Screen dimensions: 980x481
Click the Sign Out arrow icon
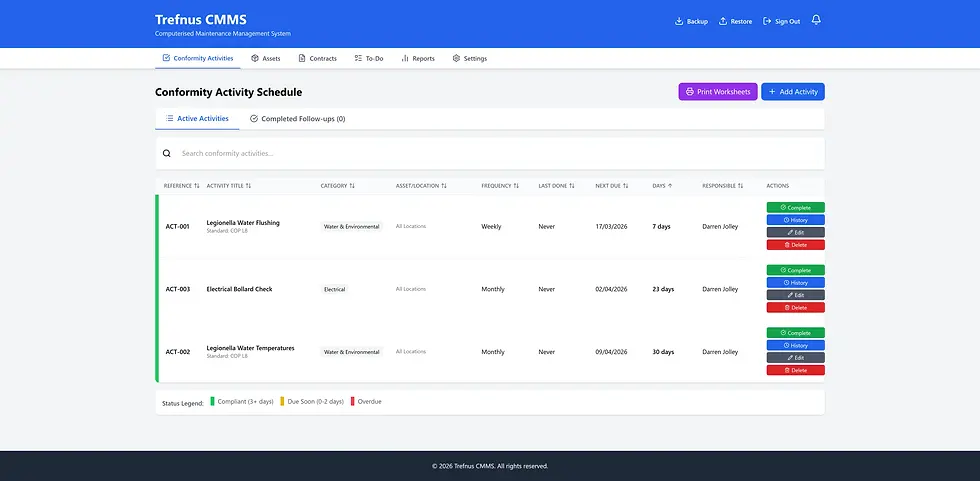(767, 21)
